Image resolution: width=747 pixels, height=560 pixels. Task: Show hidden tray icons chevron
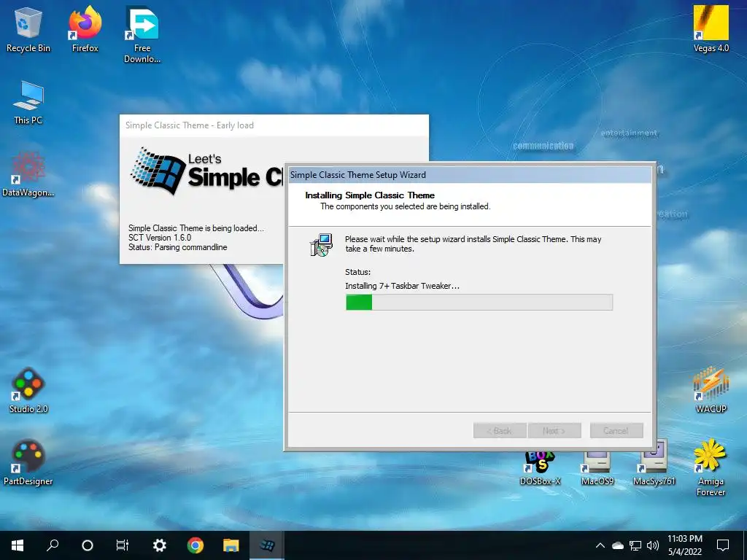click(600, 545)
